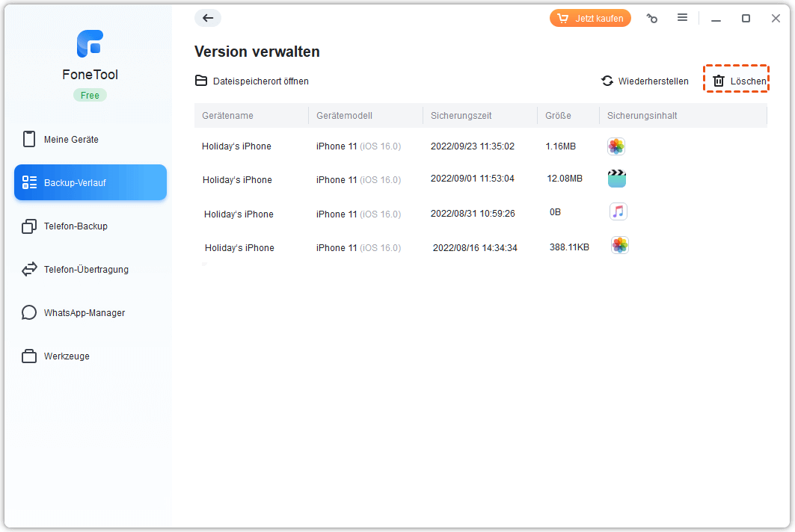795x532 pixels.
Task: Click the Sicherungszeit column header
Action: [461, 116]
